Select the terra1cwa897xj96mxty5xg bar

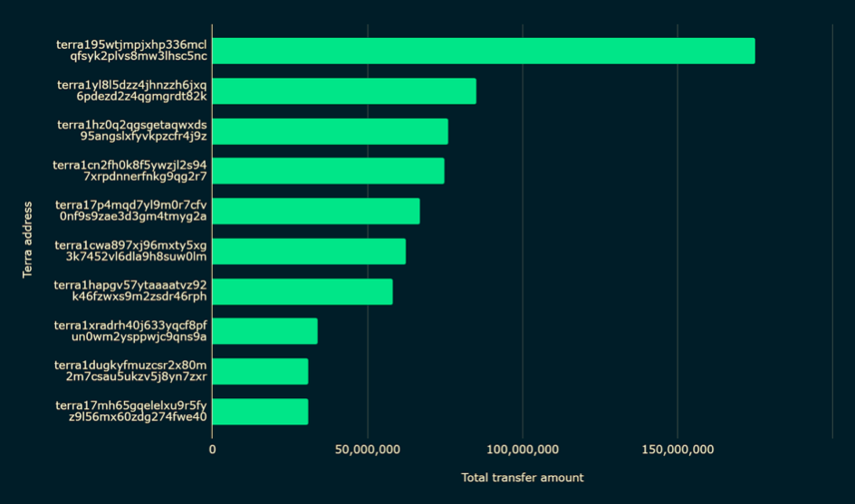pyautogui.click(x=309, y=252)
